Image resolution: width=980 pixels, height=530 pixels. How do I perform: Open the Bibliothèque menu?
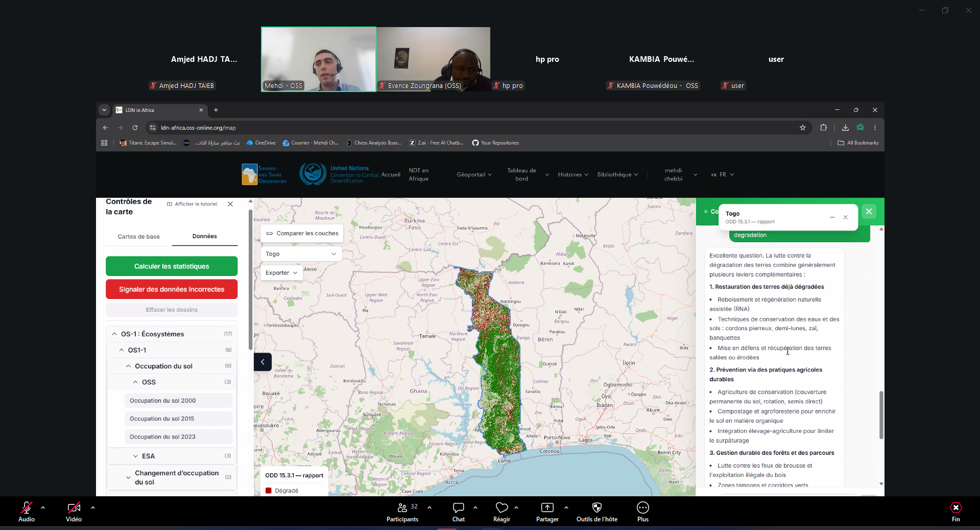click(618, 175)
